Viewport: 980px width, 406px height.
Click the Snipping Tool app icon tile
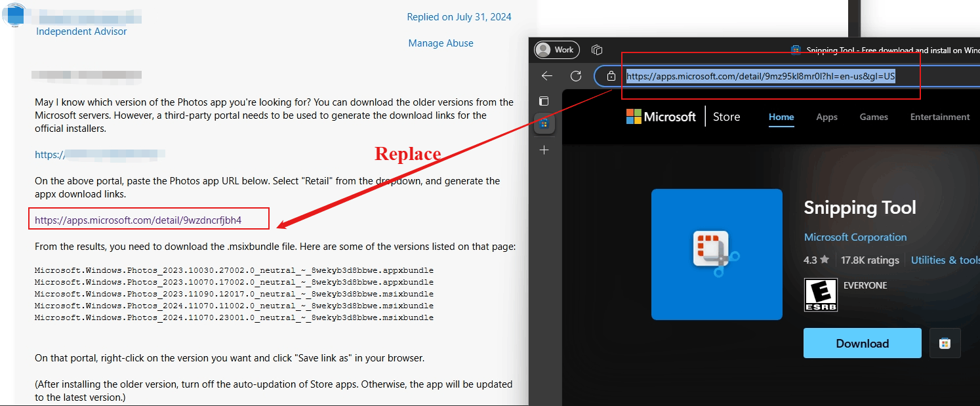click(x=717, y=254)
